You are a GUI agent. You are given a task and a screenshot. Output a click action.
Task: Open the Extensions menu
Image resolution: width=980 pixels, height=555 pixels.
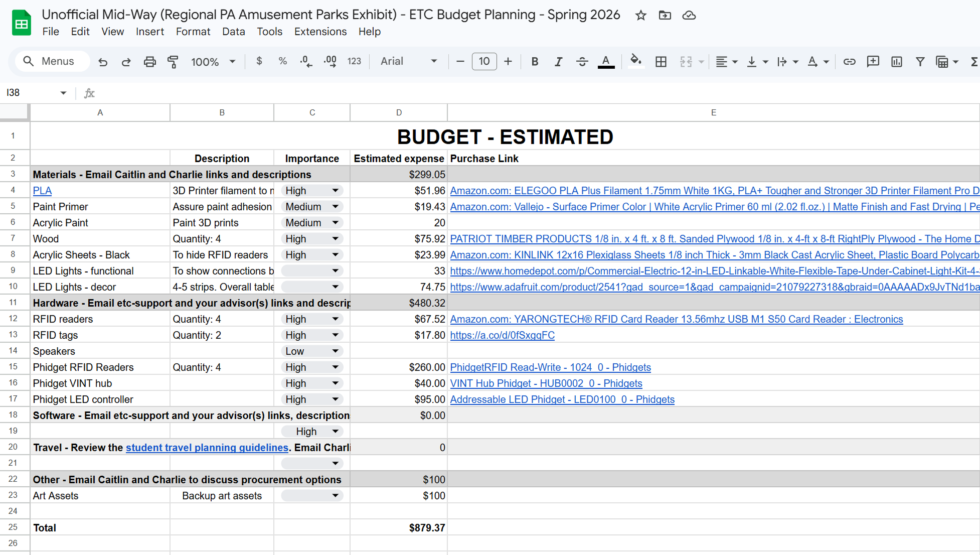pos(320,32)
